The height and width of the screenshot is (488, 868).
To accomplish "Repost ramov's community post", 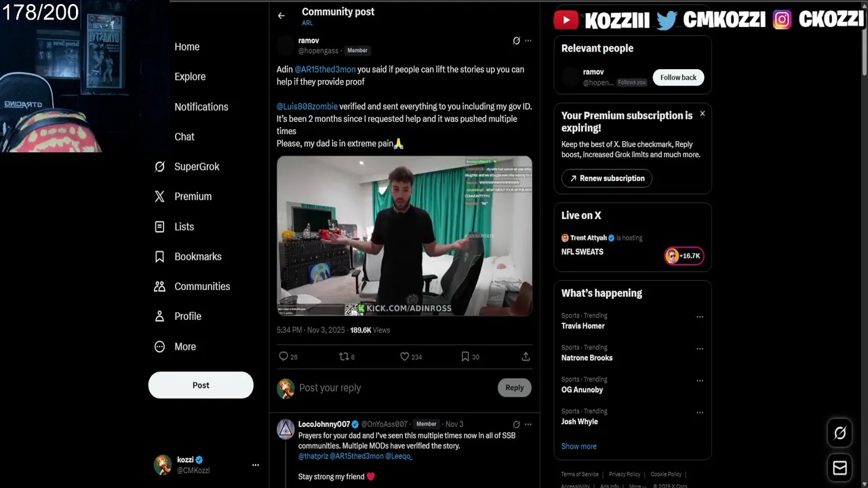I will tap(344, 357).
